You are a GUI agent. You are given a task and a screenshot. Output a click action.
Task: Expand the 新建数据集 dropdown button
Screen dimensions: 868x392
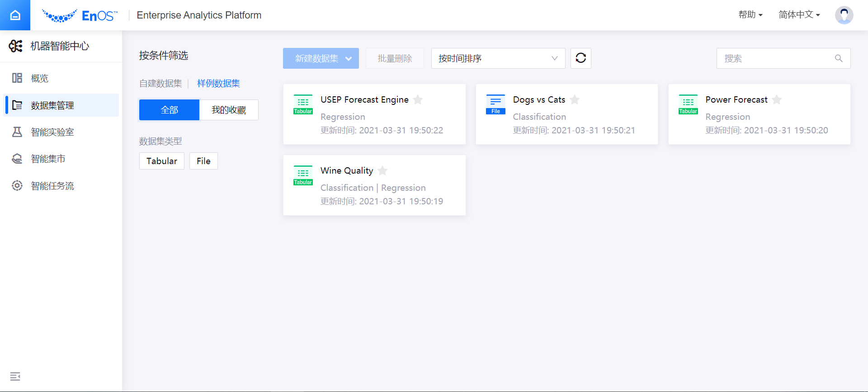tap(321, 58)
